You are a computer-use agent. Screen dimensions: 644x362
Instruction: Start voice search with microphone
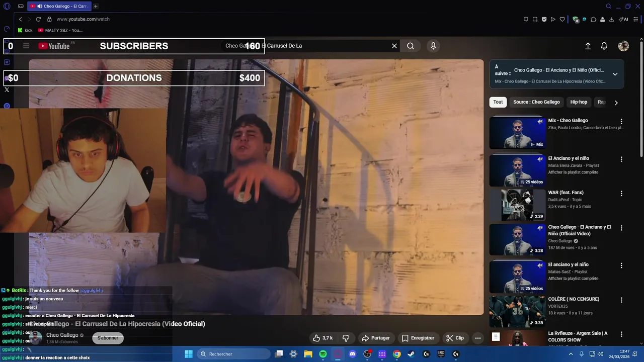(x=433, y=46)
